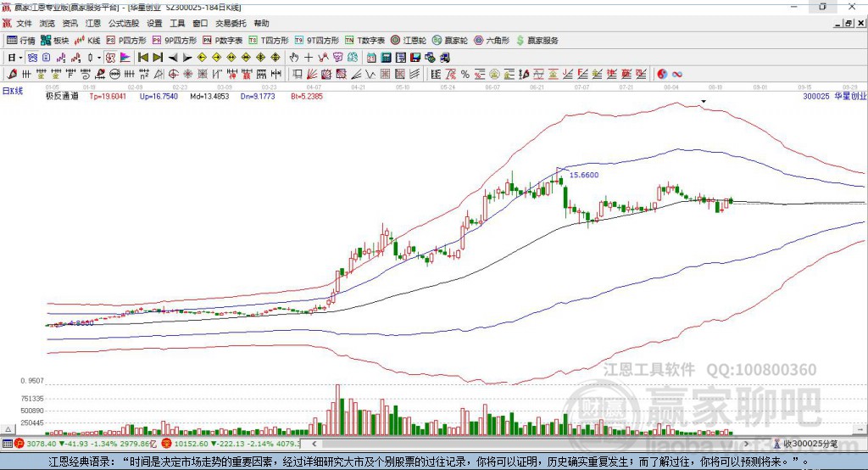Open the 江恩 menu
This screenshot has width=868, height=470.
(93, 23)
